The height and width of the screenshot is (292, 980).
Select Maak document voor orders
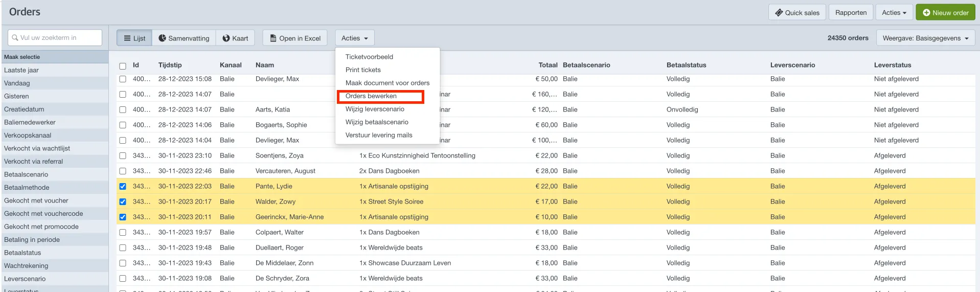pos(388,83)
